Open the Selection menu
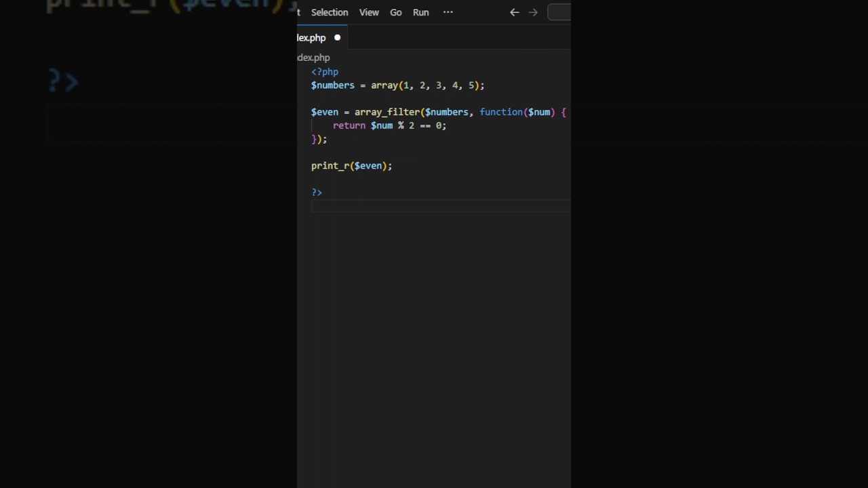Viewport: 868px width, 488px height. (x=330, y=12)
